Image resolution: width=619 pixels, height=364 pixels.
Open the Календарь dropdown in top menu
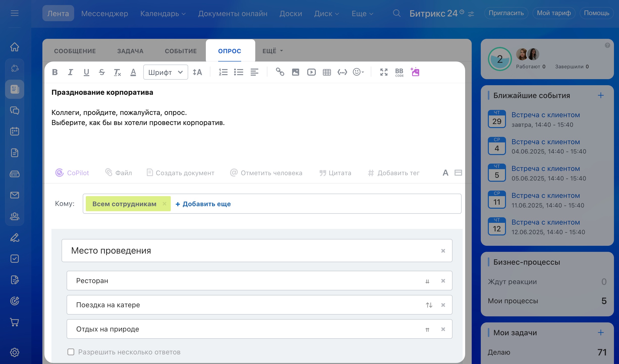[163, 13]
